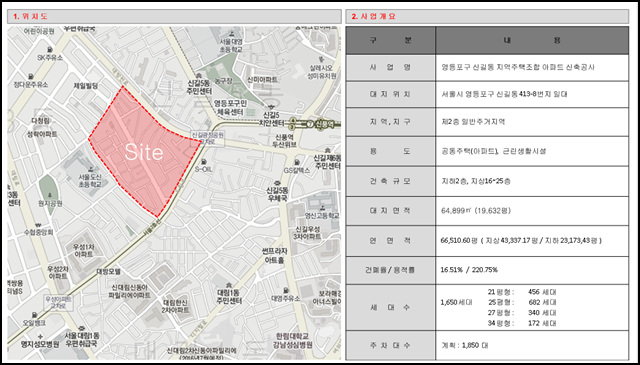Image resolution: width=640 pixels, height=365 pixels.
Task: Click the 오일뱅크 gas station icon
Action: click(34, 315)
